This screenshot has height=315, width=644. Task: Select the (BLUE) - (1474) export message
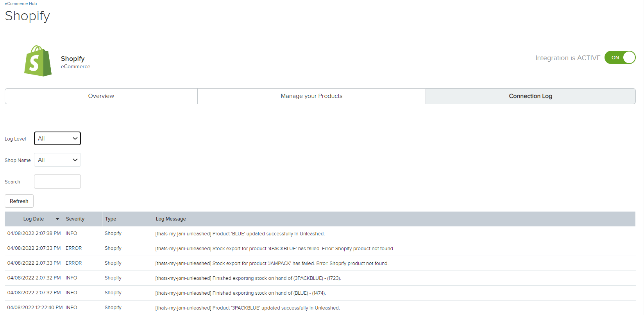pos(241,293)
